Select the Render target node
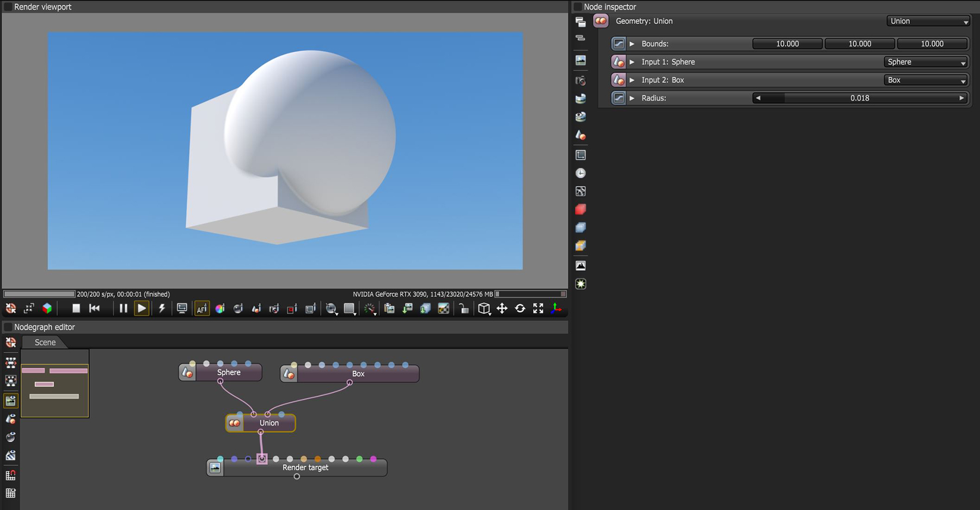 click(x=297, y=467)
